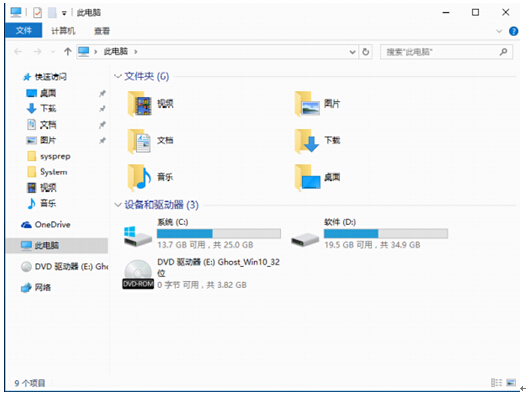Unpin 文档 using its pin icon

point(102,125)
